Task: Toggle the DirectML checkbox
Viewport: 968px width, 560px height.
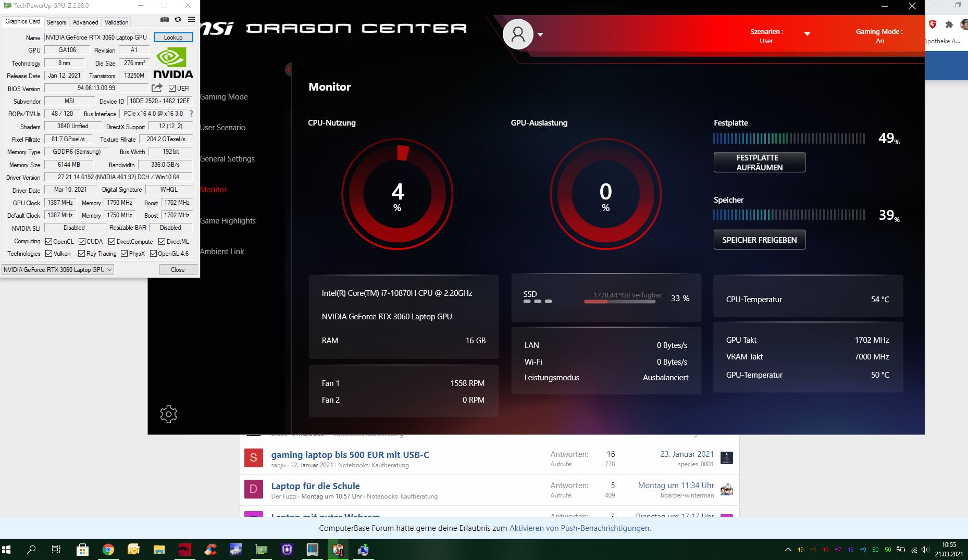Action: click(162, 242)
